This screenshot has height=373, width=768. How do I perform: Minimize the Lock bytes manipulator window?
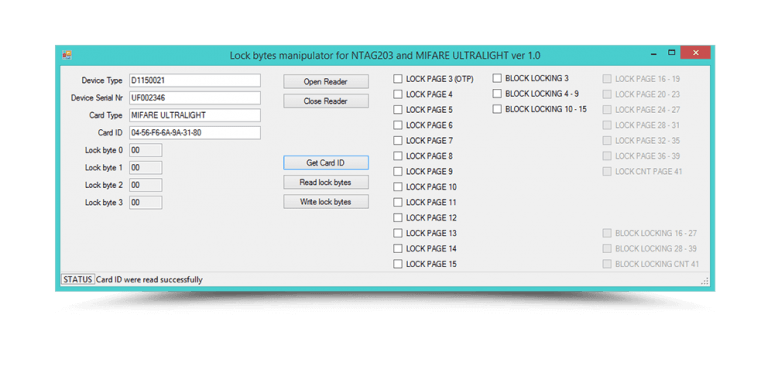coord(653,53)
